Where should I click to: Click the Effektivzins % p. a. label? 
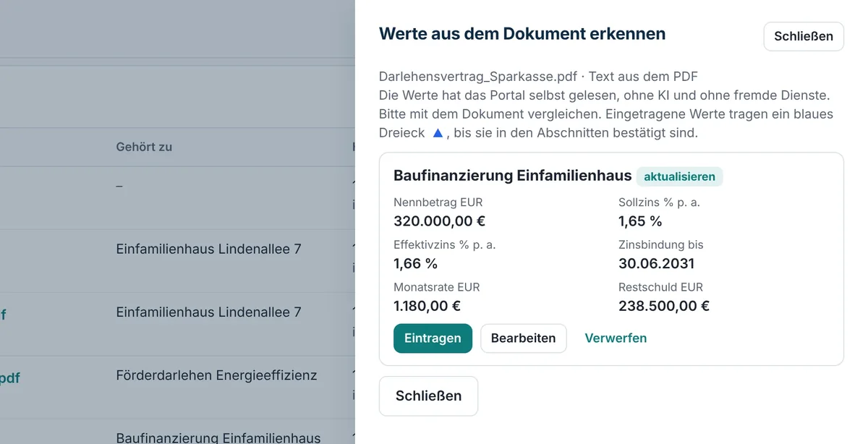tap(444, 244)
